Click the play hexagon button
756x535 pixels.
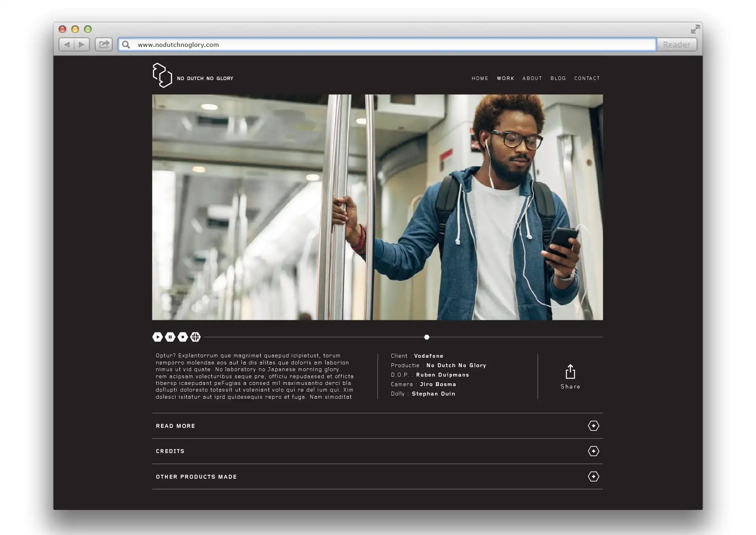coord(157,337)
